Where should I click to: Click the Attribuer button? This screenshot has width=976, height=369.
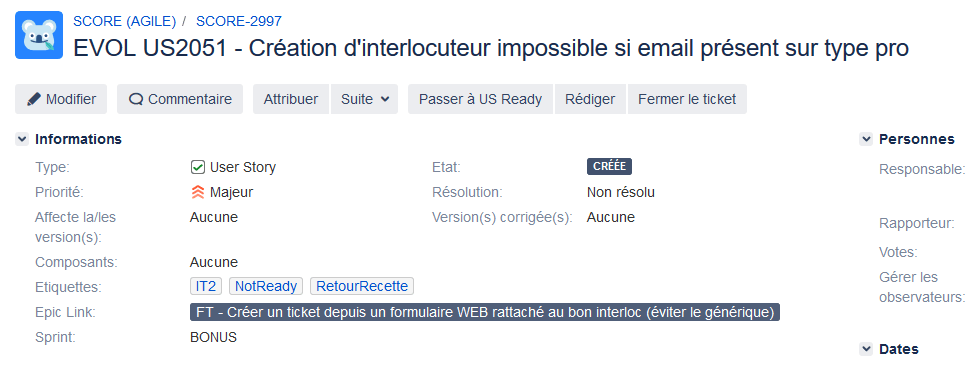point(291,100)
